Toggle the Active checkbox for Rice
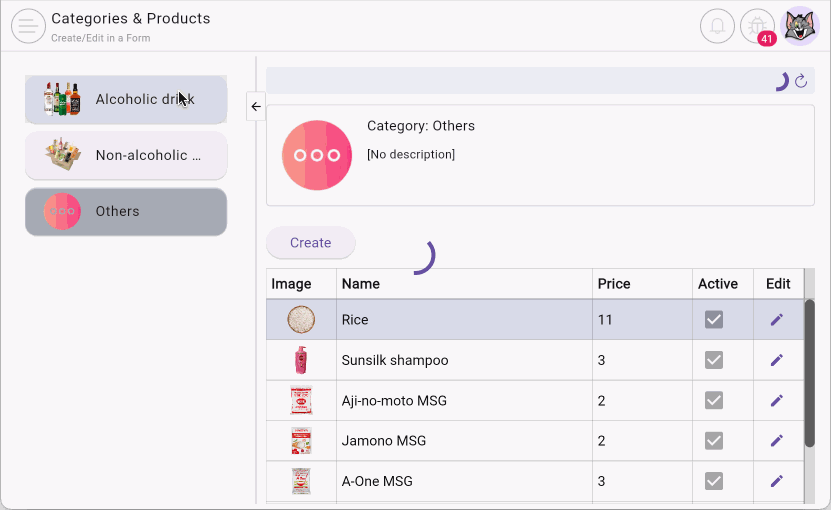 pyautogui.click(x=714, y=320)
